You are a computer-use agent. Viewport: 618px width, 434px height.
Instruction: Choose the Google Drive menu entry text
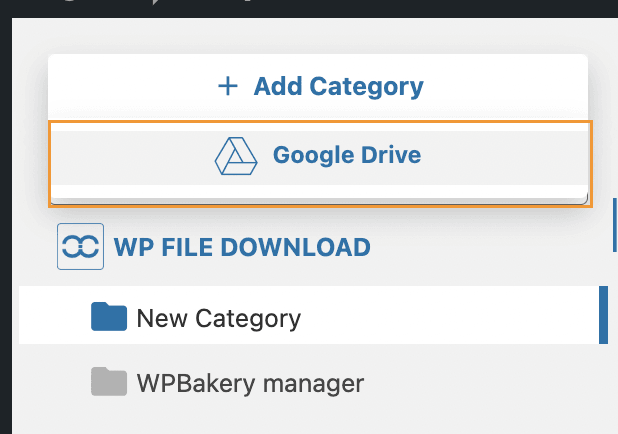[346, 156]
